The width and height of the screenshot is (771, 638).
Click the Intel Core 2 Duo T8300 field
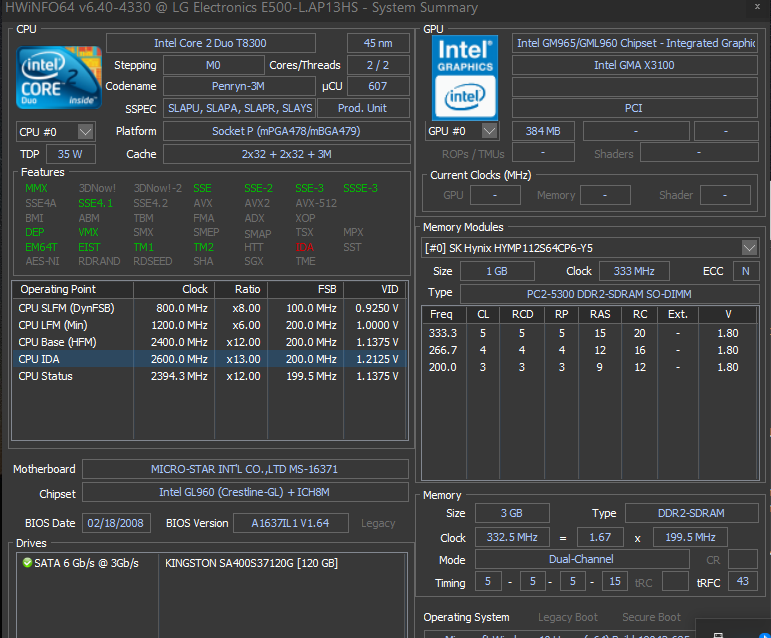[210, 43]
